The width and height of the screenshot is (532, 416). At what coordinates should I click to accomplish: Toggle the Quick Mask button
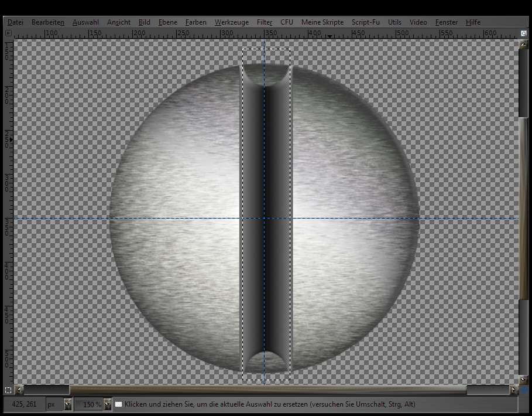(8, 390)
